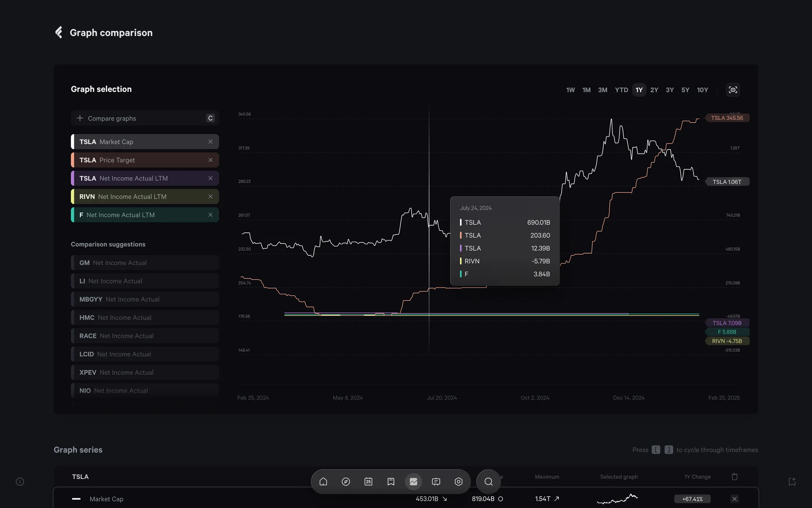Click the home icon in bottom dock
Image resolution: width=812 pixels, height=508 pixels.
click(x=323, y=481)
